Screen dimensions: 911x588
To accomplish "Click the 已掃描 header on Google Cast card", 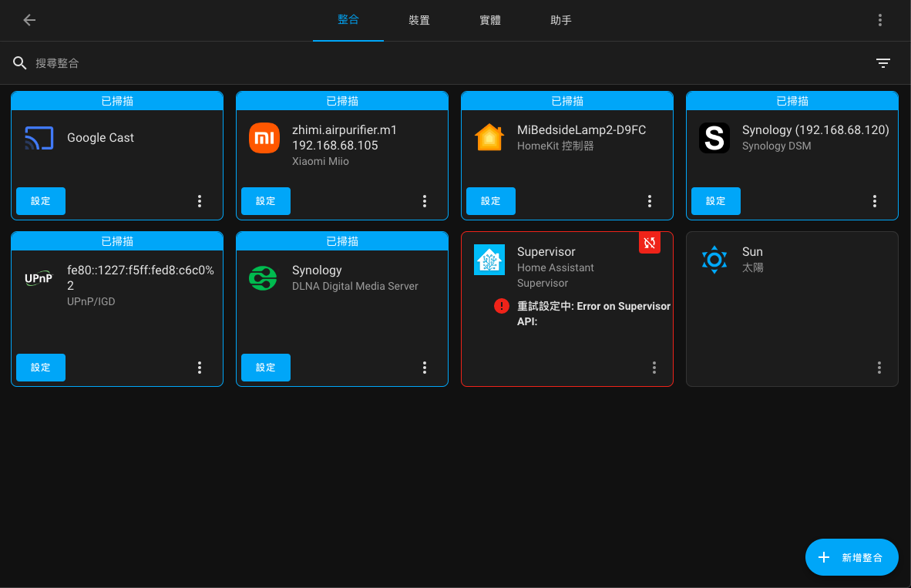I will (x=117, y=101).
